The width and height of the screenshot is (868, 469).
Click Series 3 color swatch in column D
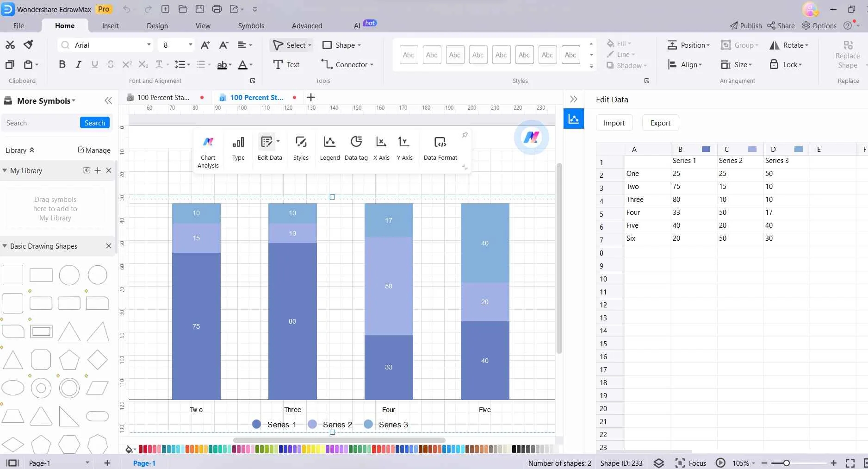[x=799, y=149]
